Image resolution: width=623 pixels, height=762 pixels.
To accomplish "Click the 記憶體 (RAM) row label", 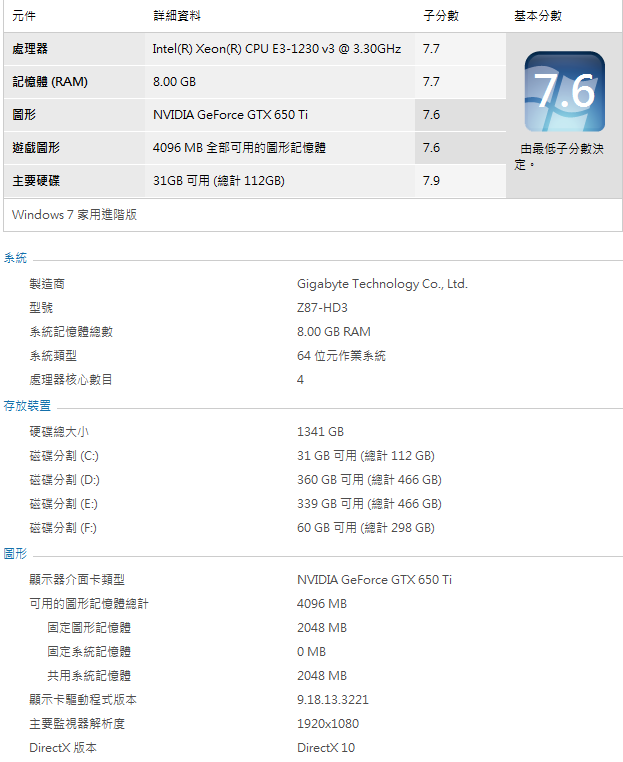I will click(50, 82).
